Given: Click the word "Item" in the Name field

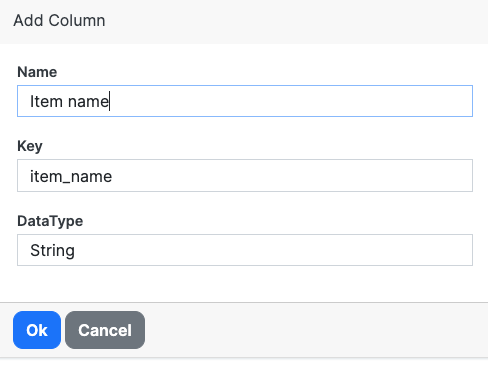Looking at the screenshot, I should (x=46, y=101).
